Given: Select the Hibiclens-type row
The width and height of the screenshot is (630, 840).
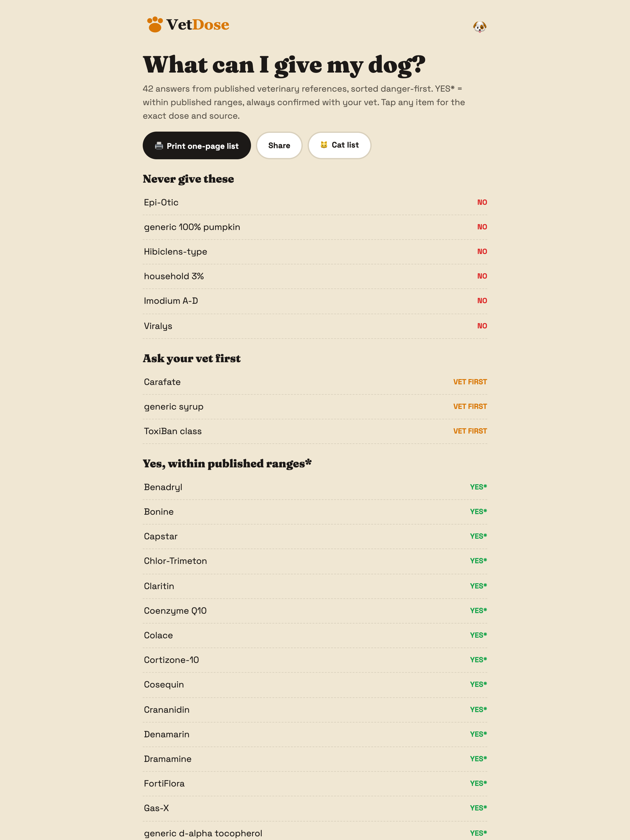Looking at the screenshot, I should (315, 252).
